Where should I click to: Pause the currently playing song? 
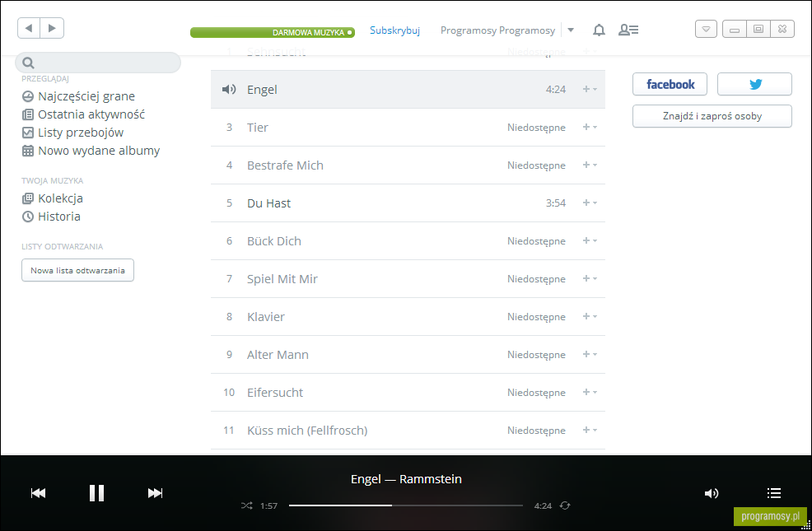[97, 492]
